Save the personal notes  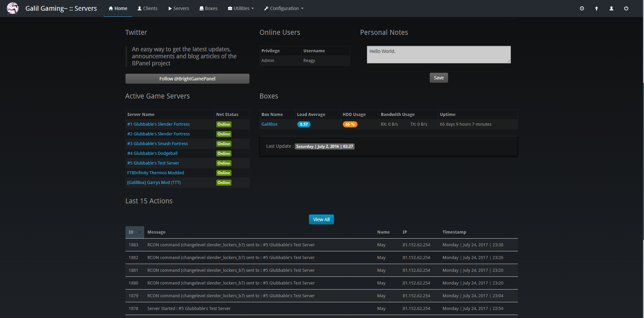point(439,78)
